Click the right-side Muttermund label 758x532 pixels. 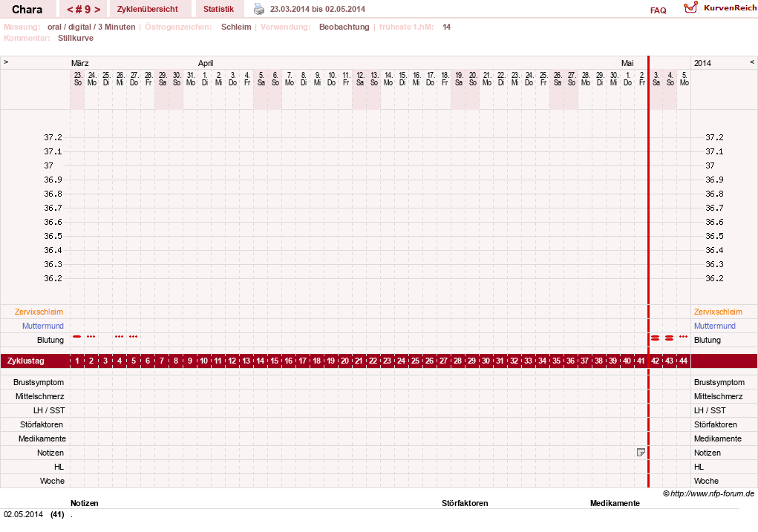pyautogui.click(x=714, y=326)
